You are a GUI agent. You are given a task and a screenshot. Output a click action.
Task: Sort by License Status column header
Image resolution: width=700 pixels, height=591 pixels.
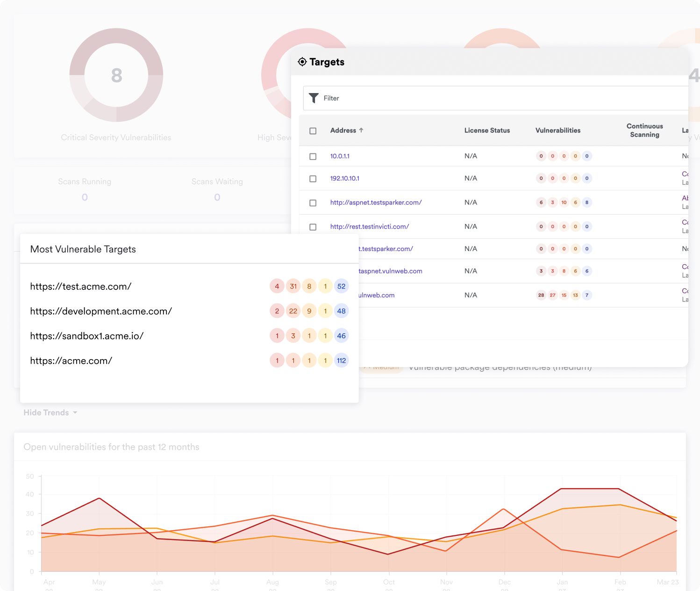tap(487, 130)
